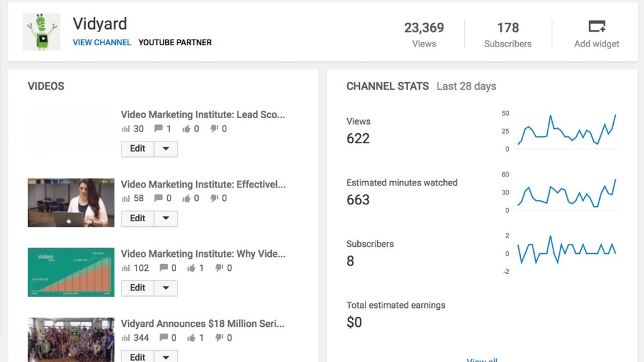Edit the Why Vide... video

coord(138,288)
